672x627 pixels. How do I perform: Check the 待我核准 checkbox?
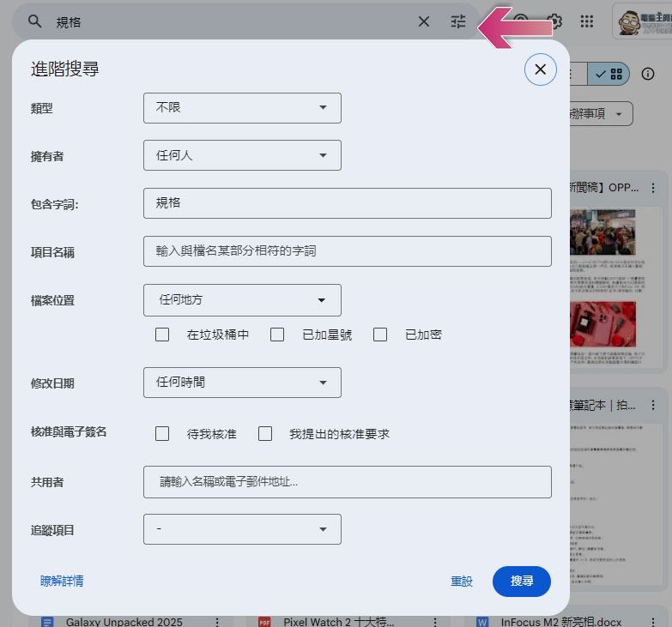point(162,433)
